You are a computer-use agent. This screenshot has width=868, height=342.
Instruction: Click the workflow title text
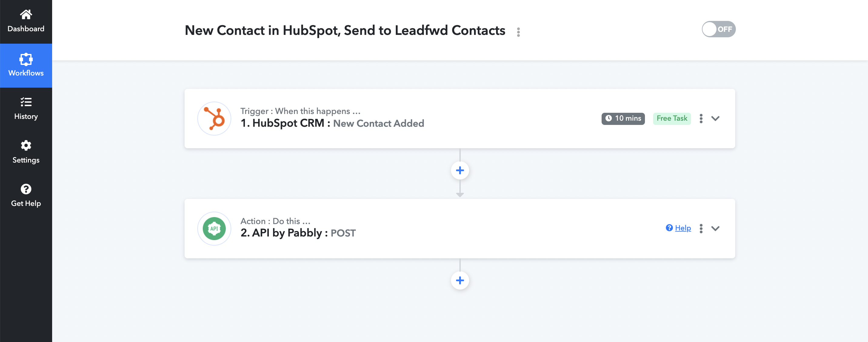tap(345, 30)
